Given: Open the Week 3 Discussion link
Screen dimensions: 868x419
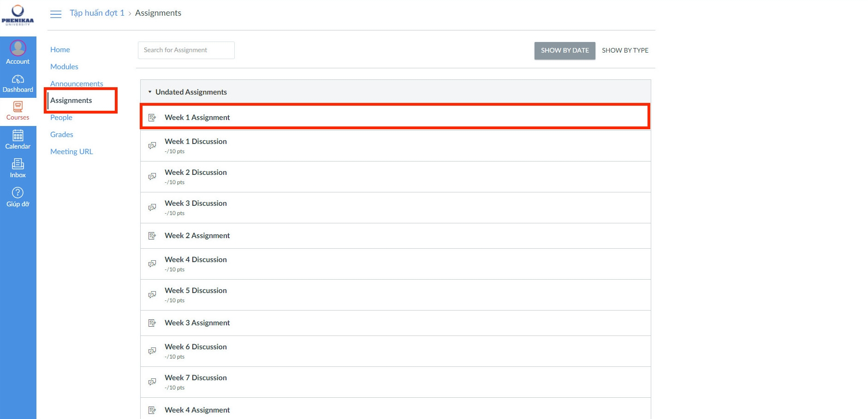Looking at the screenshot, I should pos(196,203).
